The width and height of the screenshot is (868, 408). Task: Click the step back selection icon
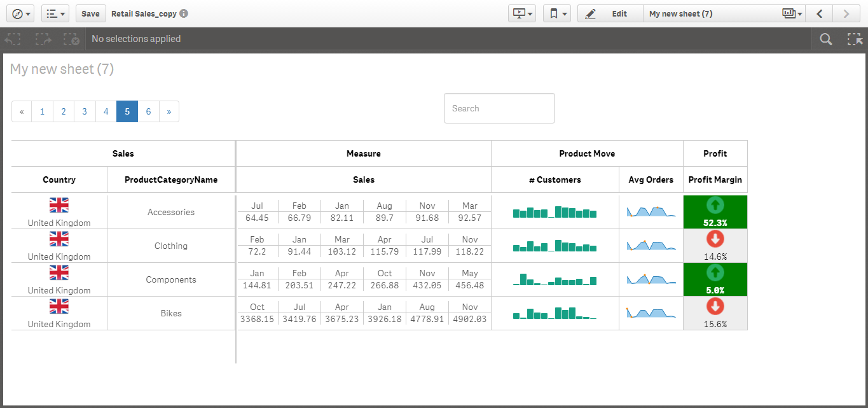(x=13, y=39)
